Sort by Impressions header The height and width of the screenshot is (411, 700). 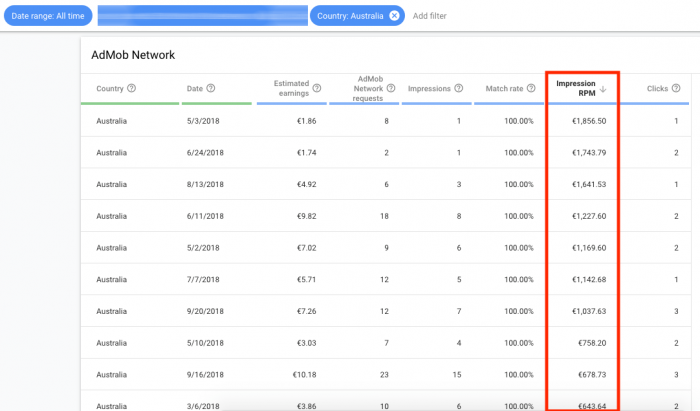pyautogui.click(x=429, y=88)
